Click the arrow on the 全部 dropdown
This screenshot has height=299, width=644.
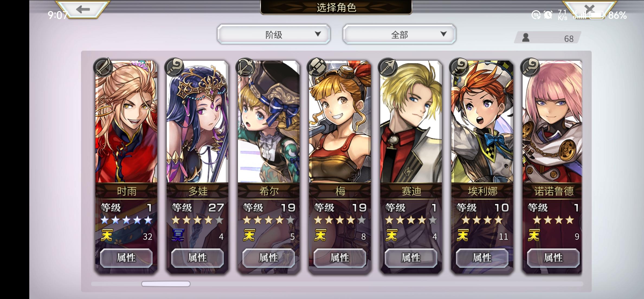[443, 34]
